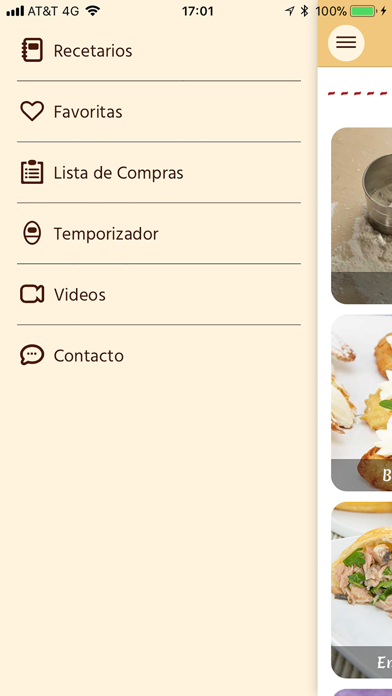Tap the Lista de Compras clipboard icon
Screen dimensions: 392x696
click(x=32, y=172)
